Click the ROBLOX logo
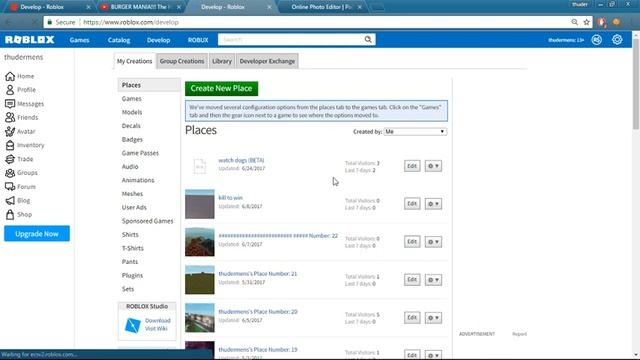 click(29, 40)
